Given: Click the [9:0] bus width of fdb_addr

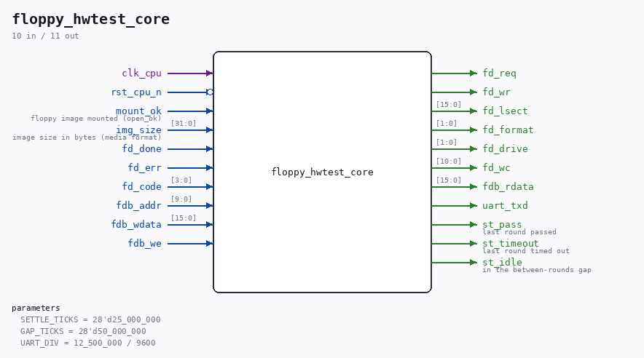Looking at the screenshot, I should pos(181,199).
